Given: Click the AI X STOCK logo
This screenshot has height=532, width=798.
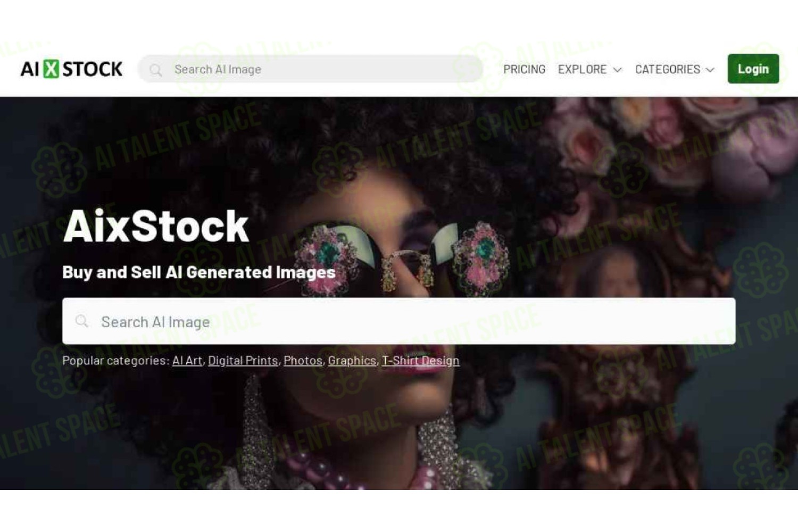Looking at the screenshot, I should pyautogui.click(x=71, y=69).
